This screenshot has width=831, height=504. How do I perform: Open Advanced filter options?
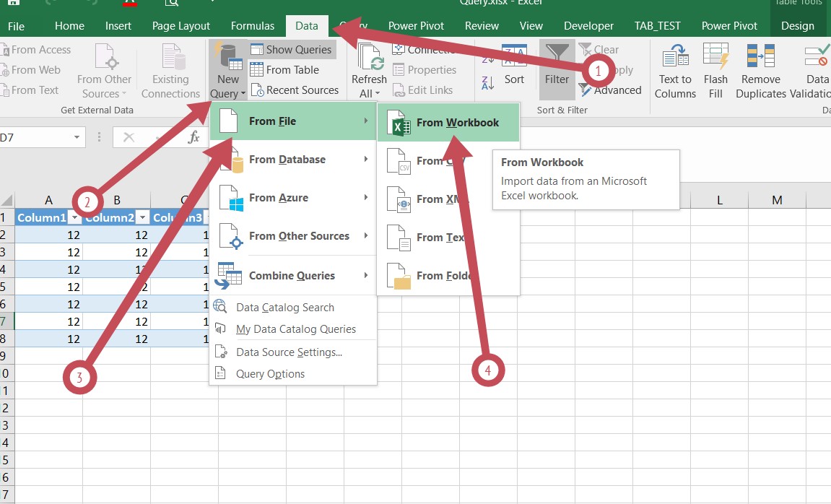click(x=610, y=90)
